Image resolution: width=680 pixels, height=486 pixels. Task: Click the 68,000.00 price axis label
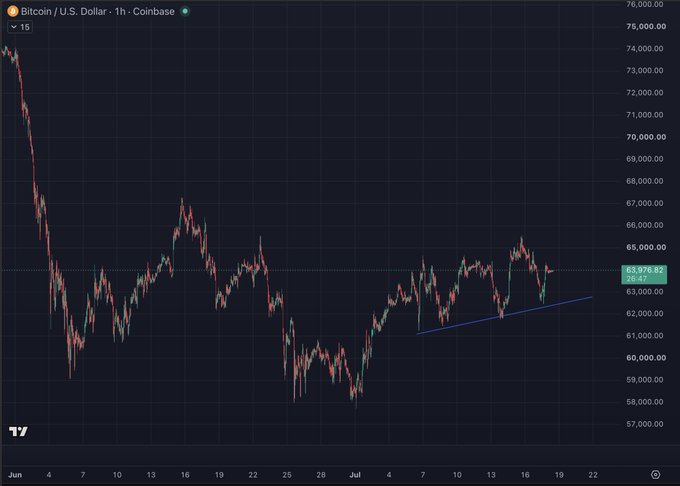pos(645,181)
